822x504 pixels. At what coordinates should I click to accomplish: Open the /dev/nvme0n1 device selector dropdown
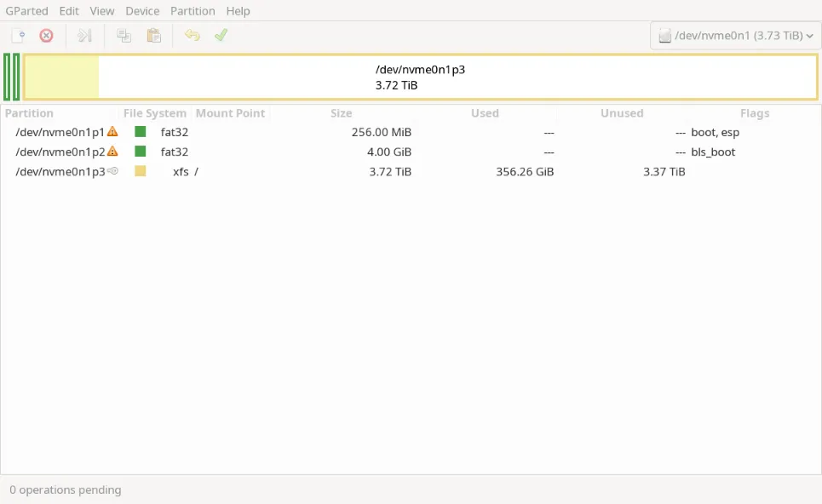click(x=735, y=36)
